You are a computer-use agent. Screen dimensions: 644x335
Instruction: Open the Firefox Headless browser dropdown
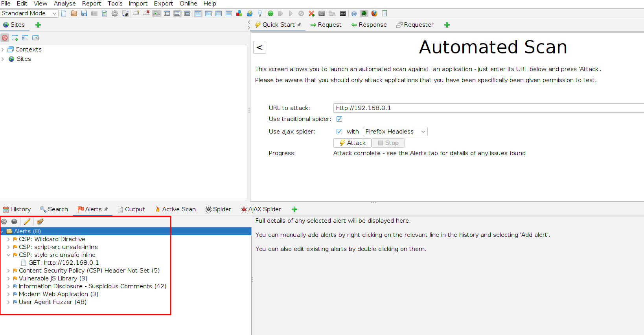[395, 132]
